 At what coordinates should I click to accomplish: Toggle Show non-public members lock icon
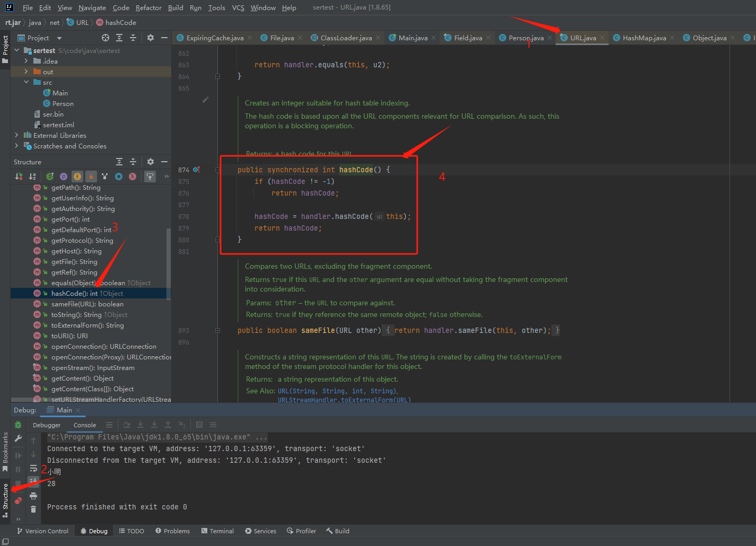tap(91, 177)
